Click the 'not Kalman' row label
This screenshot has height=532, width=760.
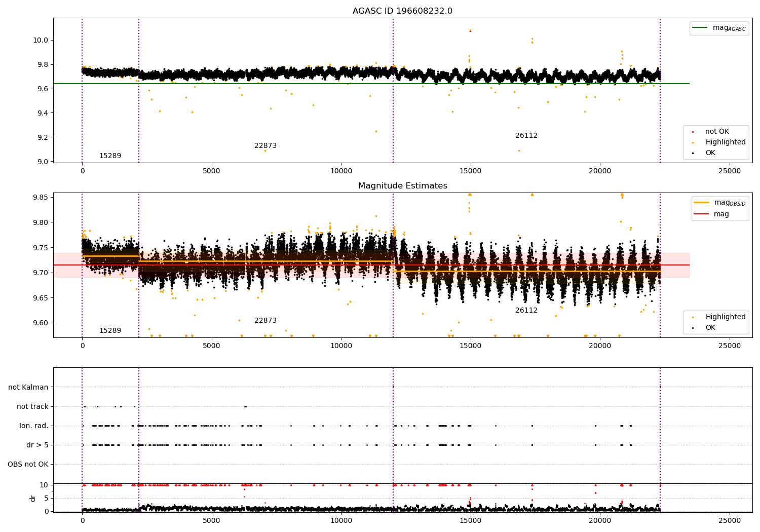pyautogui.click(x=28, y=387)
